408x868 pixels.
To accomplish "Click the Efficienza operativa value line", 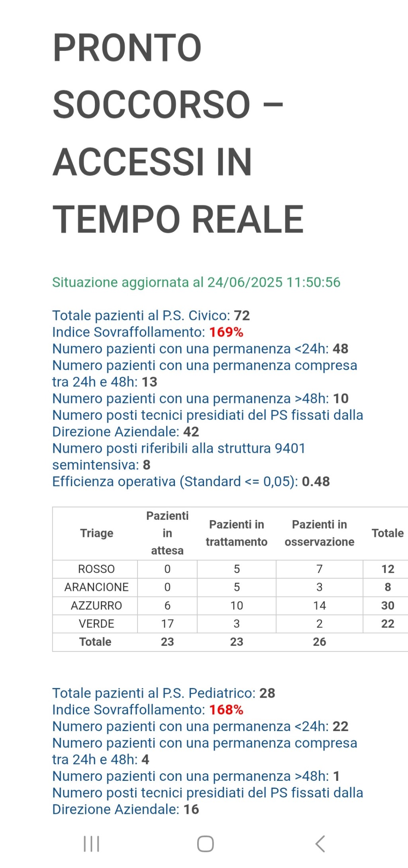I will pyautogui.click(x=191, y=481).
